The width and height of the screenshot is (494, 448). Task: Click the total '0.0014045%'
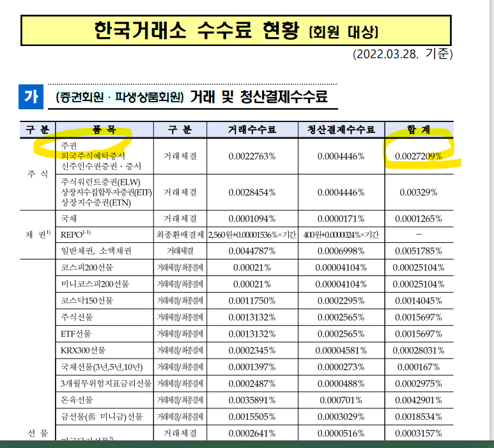click(419, 301)
